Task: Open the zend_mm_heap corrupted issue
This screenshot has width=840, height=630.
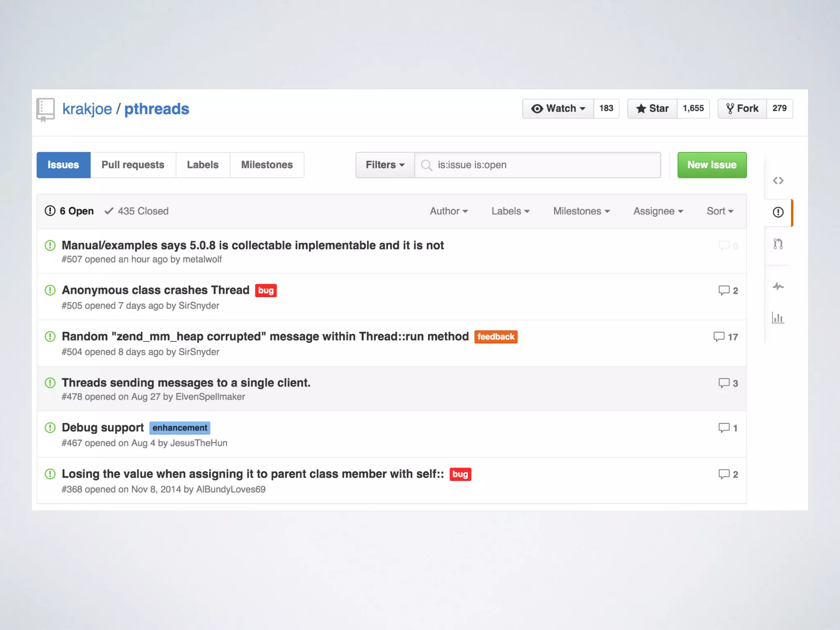Action: 265,336
